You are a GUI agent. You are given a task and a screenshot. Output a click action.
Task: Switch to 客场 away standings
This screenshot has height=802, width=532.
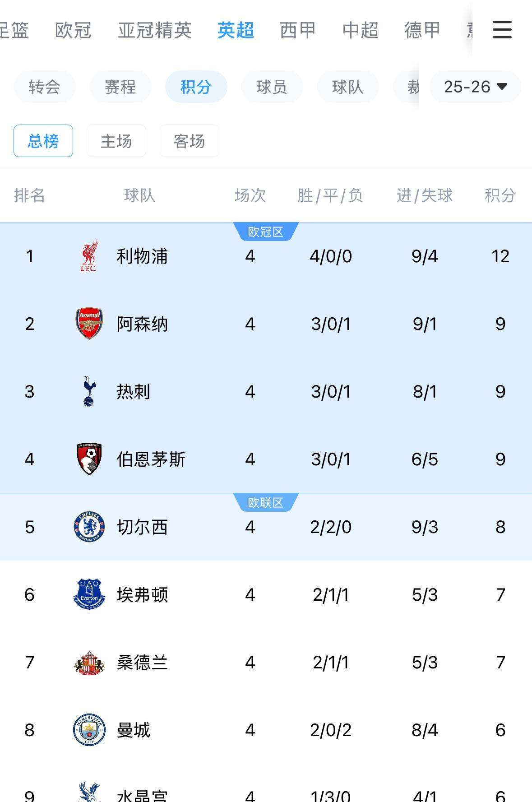[190, 141]
